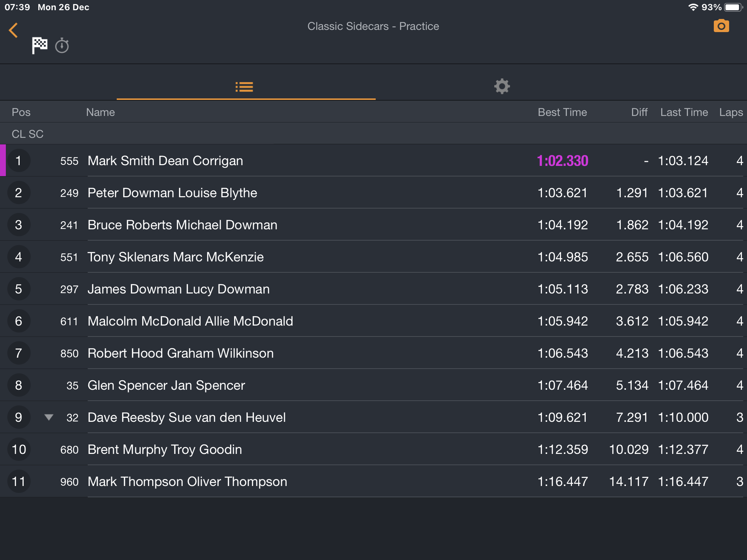This screenshot has height=560, width=747.
Task: Tap diff value 2.783
Action: click(x=632, y=289)
